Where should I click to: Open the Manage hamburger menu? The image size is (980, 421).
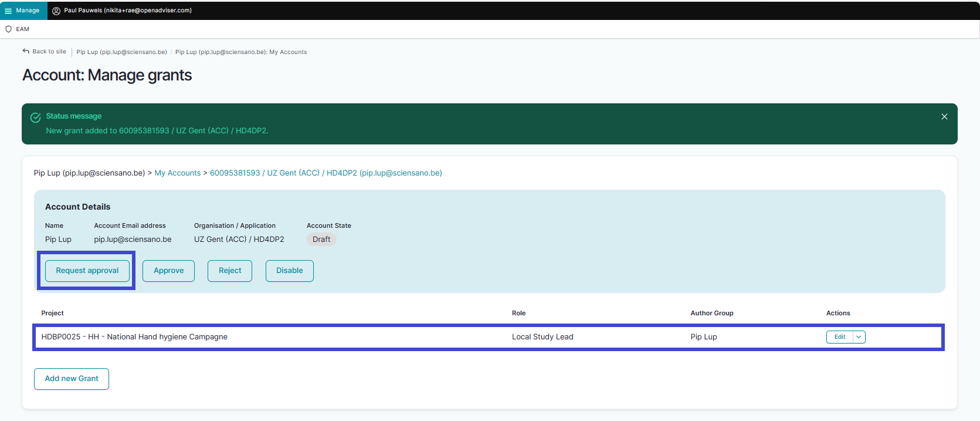coord(8,11)
